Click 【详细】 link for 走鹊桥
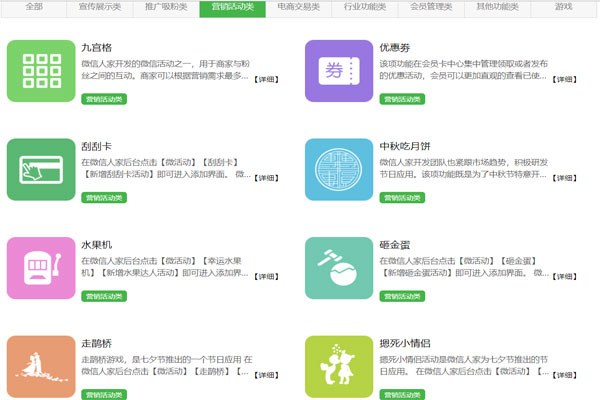The height and width of the screenshot is (400, 600). 266,375
